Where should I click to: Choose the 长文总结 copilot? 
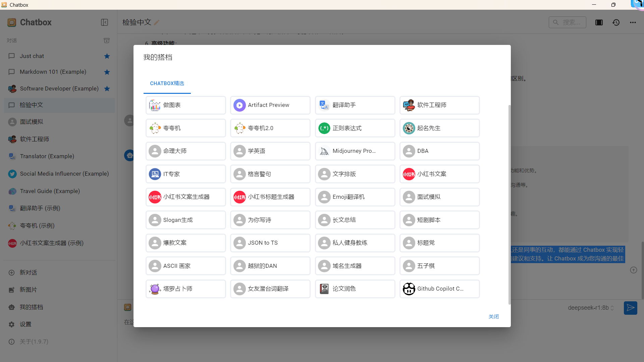point(355,220)
